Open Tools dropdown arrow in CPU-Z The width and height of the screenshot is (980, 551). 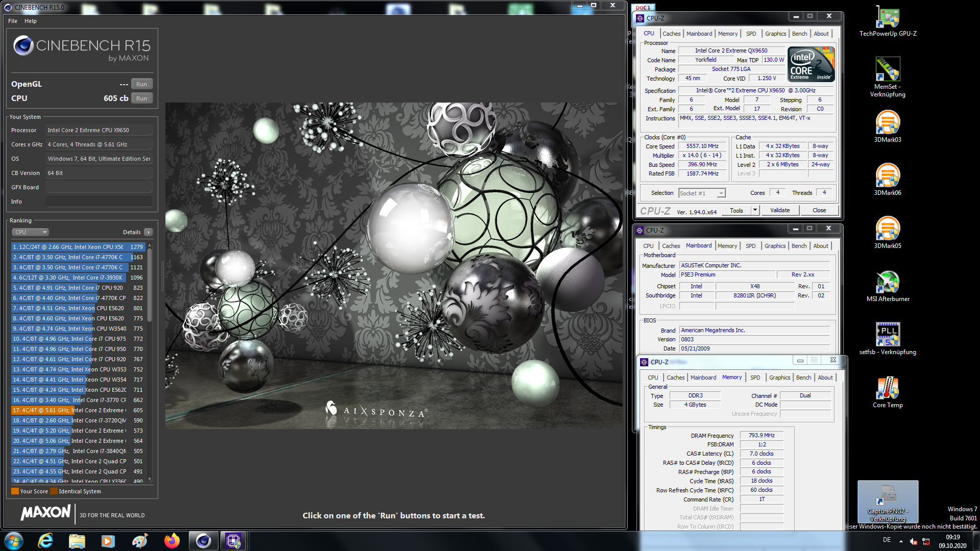(x=755, y=211)
